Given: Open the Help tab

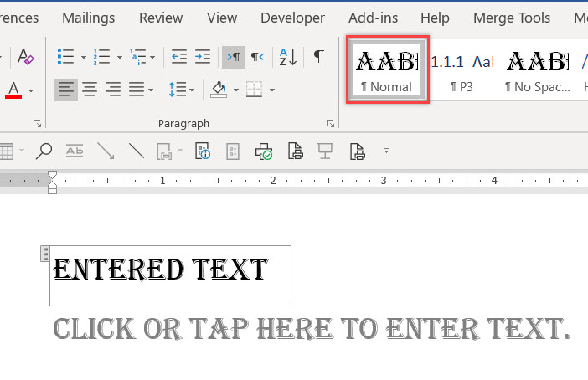Looking at the screenshot, I should [x=435, y=18].
